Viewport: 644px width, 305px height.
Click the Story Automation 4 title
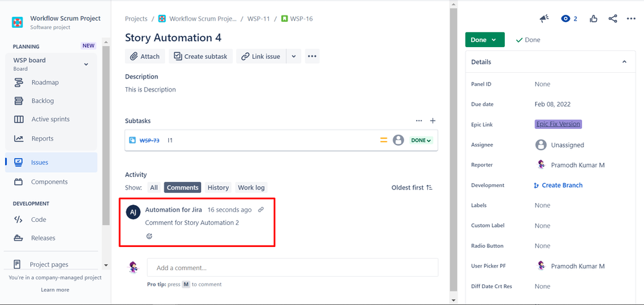tap(173, 38)
